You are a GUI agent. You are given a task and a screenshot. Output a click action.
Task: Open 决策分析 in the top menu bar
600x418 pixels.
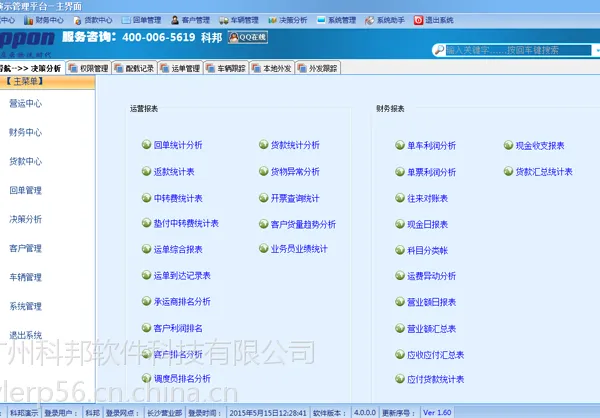pos(287,20)
